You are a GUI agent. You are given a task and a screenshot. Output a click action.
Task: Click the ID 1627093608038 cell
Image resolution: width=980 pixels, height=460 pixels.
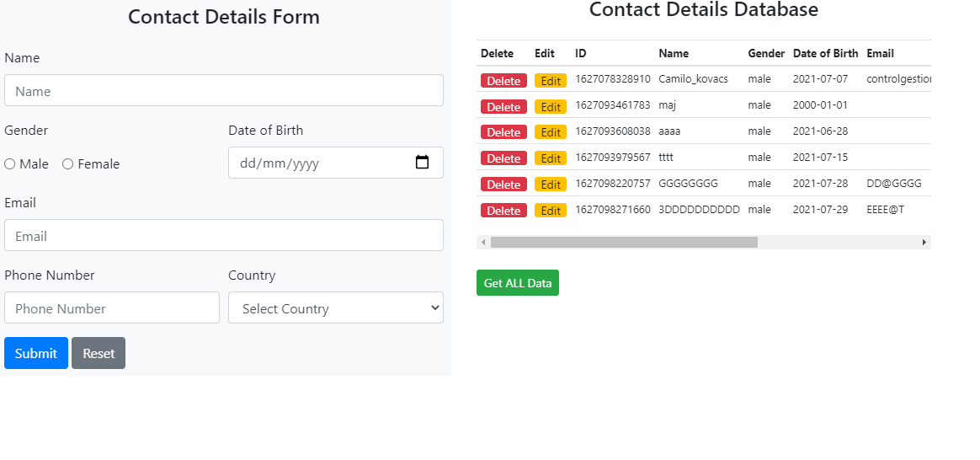[x=613, y=131]
